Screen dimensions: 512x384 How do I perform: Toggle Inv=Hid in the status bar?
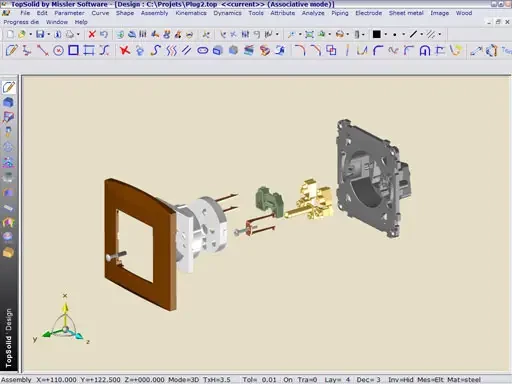400,380
